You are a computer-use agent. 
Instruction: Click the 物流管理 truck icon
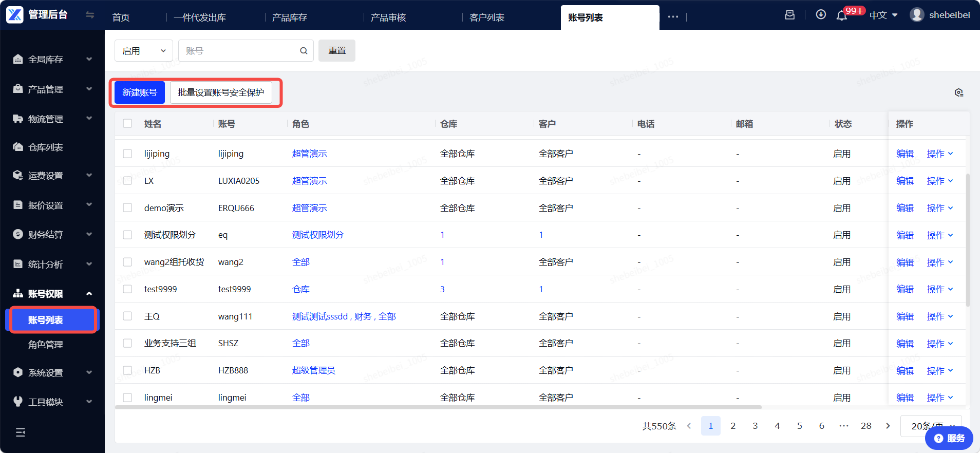(18, 119)
